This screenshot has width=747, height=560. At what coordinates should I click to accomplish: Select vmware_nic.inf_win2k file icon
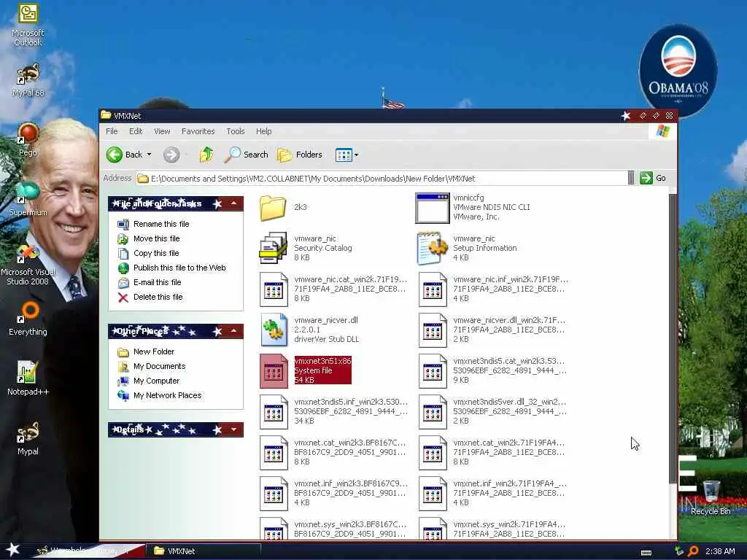[x=433, y=289]
